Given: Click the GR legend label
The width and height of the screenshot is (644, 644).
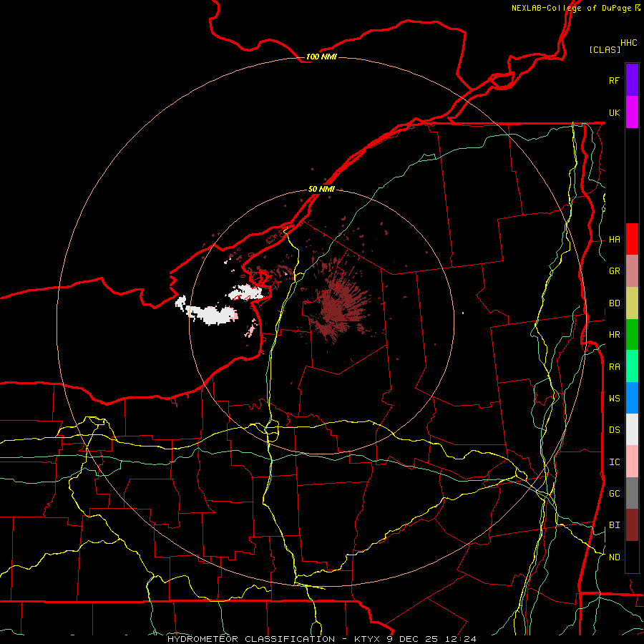Looking at the screenshot, I should pos(615,271).
